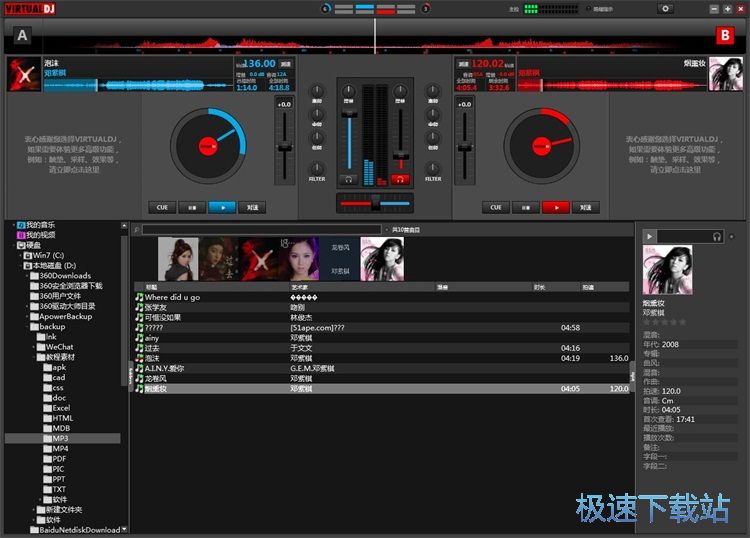Screen dimensions: 750x538
Task: Select MP4 folder in tree
Action: coord(56,449)
